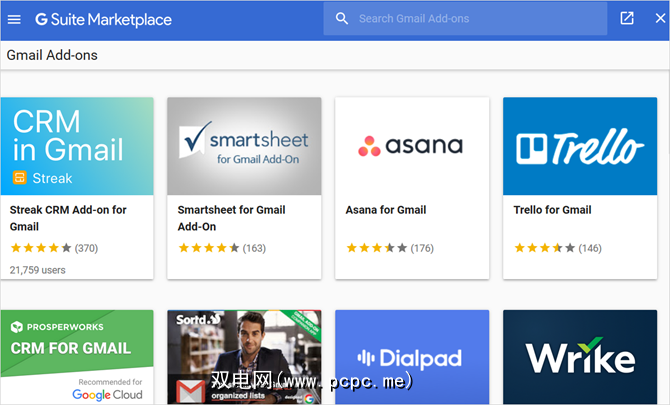This screenshot has height=405, width=670.
Task: Open the Smartsheet add-on thumbnail
Action: (244, 146)
